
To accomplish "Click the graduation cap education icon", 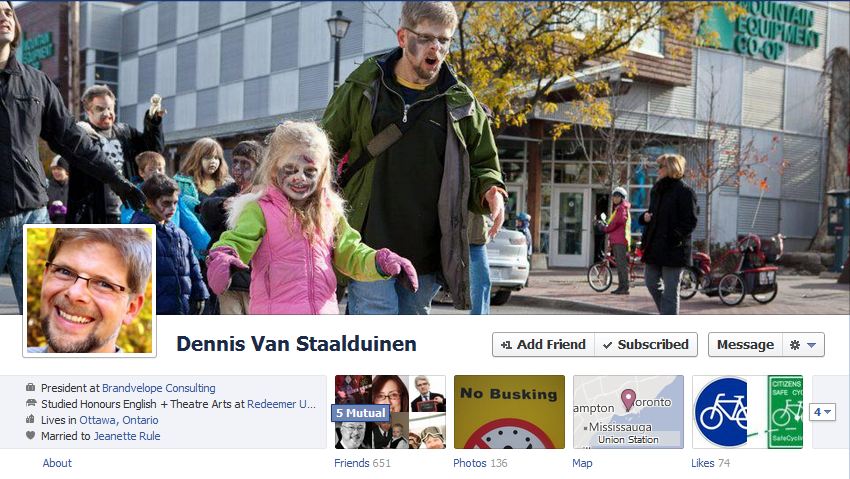I will tap(31, 404).
